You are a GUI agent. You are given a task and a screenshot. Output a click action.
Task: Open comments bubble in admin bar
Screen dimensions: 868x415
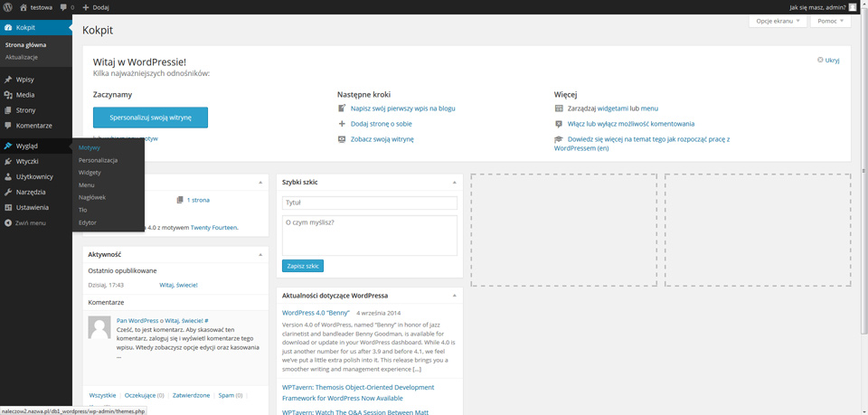tap(63, 7)
